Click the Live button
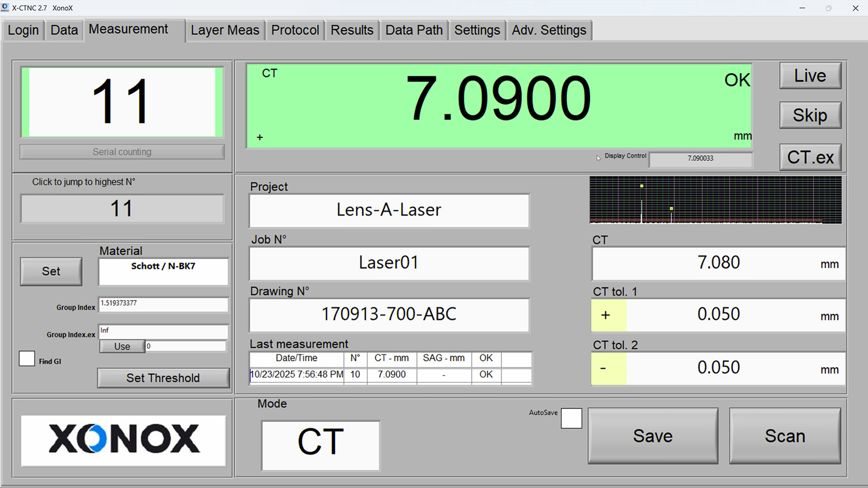This screenshot has height=488, width=868. pyautogui.click(x=810, y=76)
